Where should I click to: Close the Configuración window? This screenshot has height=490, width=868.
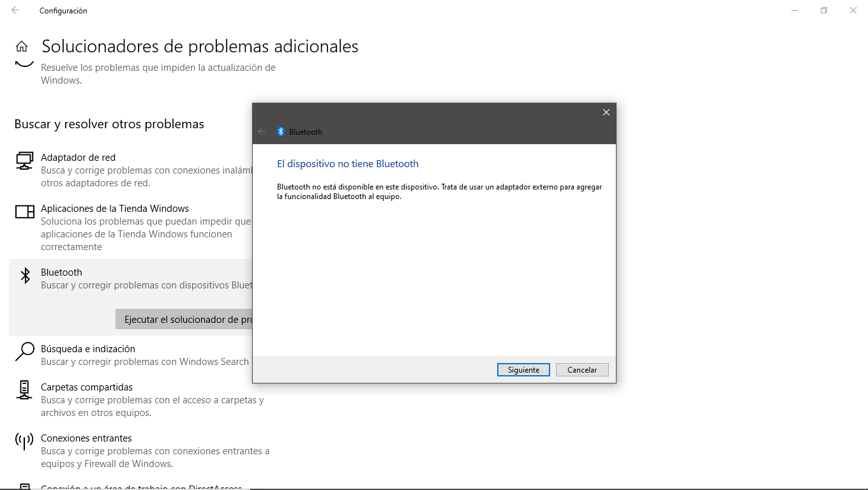click(853, 10)
